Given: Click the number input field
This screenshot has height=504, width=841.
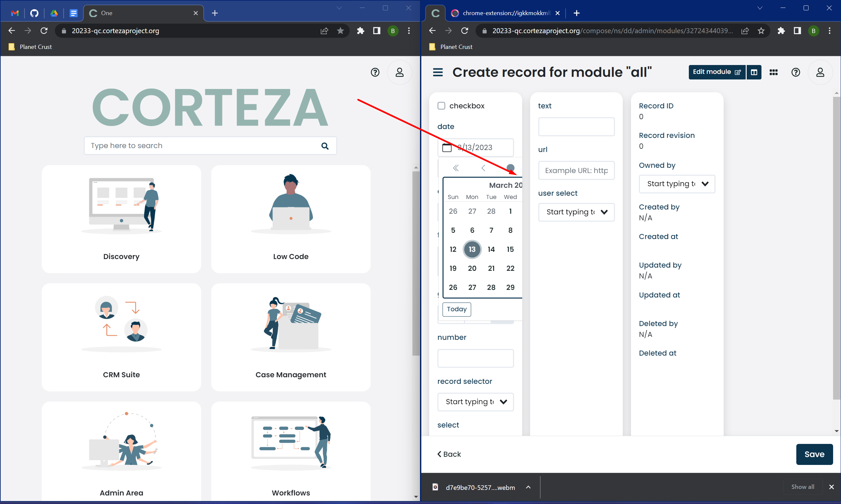Looking at the screenshot, I should [x=475, y=358].
